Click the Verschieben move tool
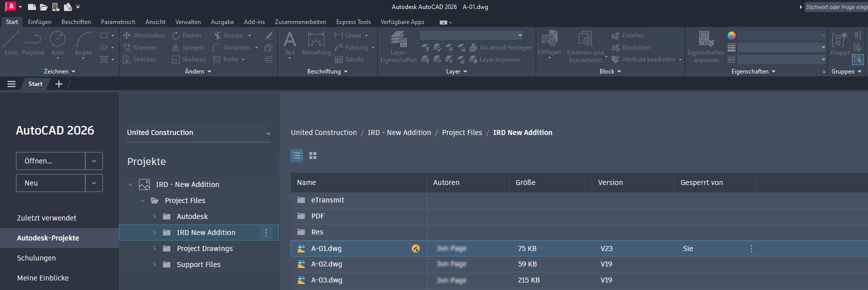This screenshot has height=290, width=868. click(x=144, y=35)
